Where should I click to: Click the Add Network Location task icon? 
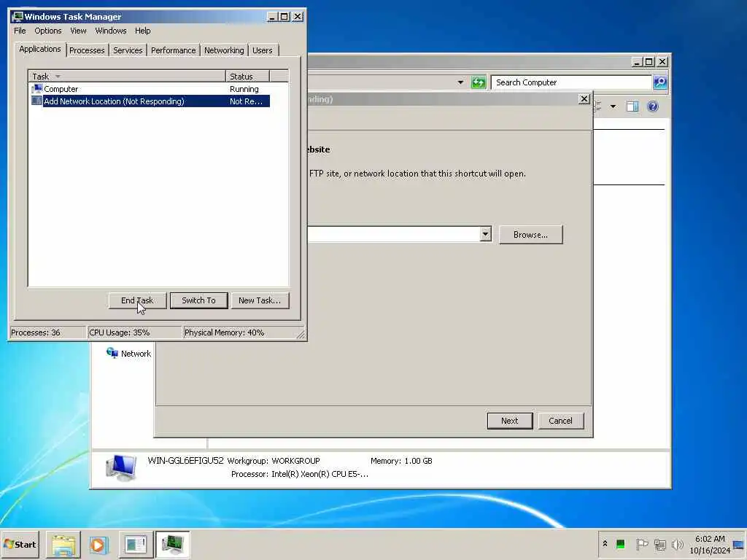[x=36, y=101]
